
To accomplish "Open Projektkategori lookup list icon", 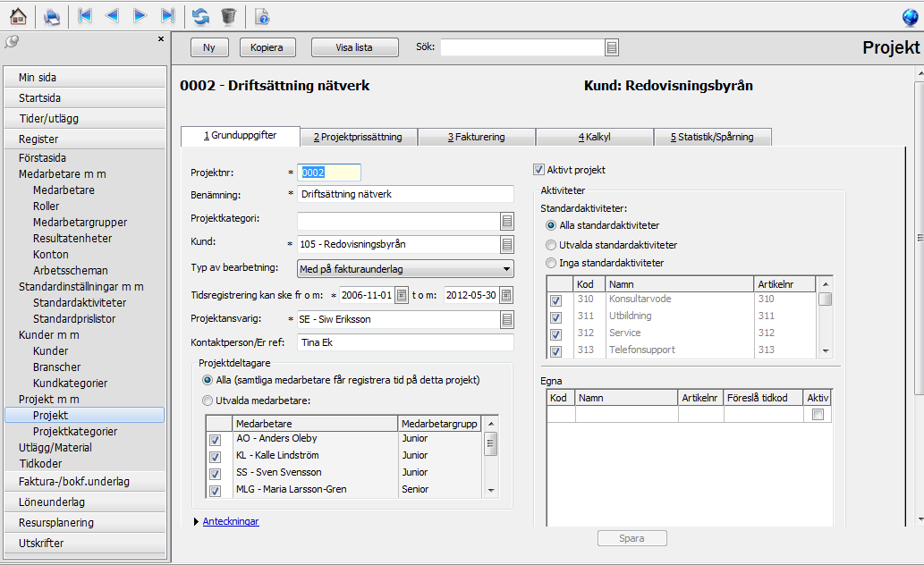I will coord(507,222).
